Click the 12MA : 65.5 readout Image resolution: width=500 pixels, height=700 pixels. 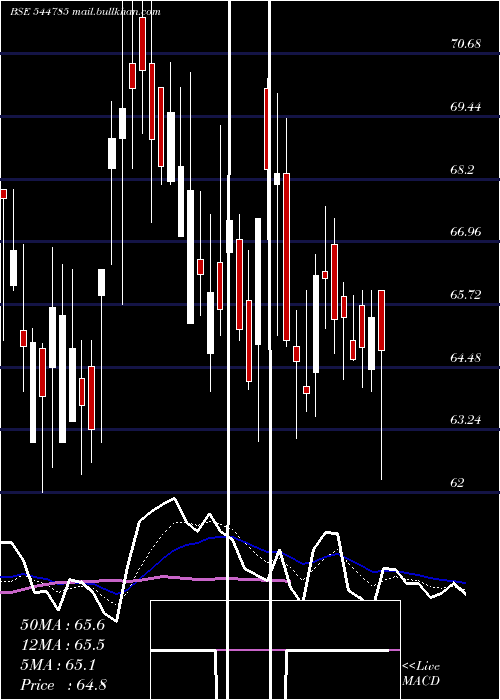pyautogui.click(x=62, y=645)
